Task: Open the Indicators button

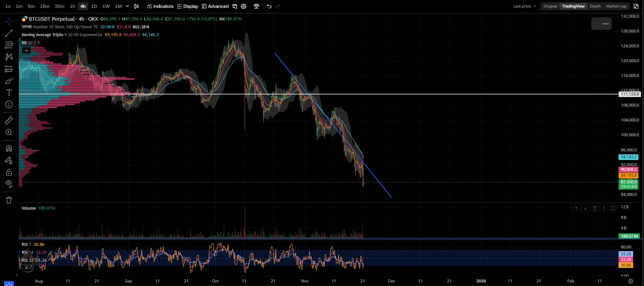Action: pos(160,6)
